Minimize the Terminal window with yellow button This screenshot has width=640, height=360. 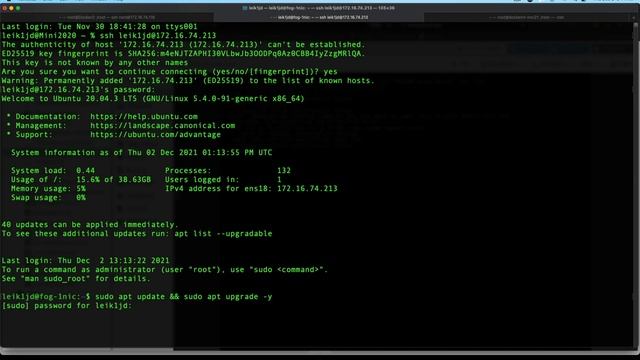click(11, 8)
